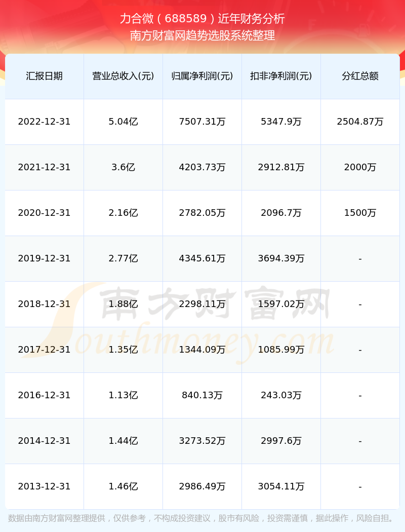Click the revenue value 2.77亿

pyautogui.click(x=124, y=258)
